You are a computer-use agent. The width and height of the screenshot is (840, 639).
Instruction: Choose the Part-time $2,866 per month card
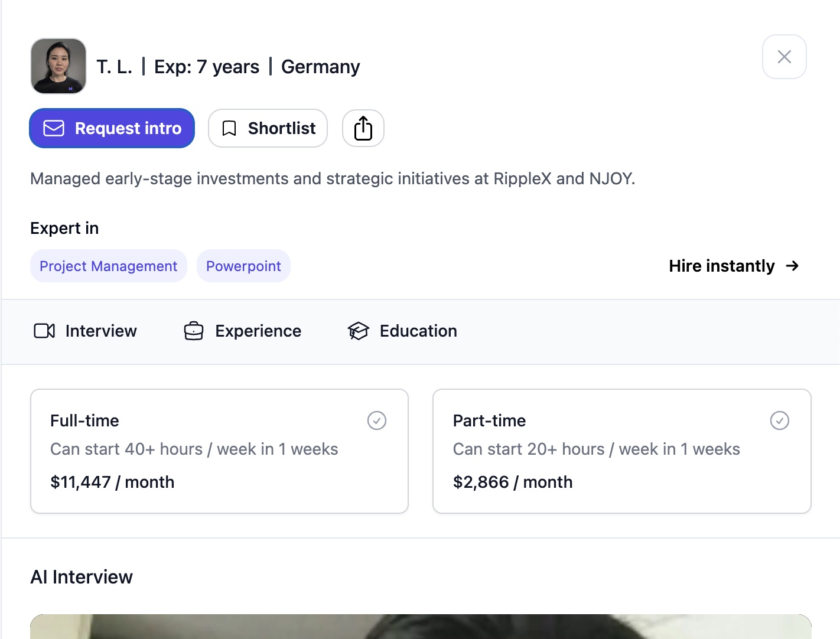coord(622,451)
